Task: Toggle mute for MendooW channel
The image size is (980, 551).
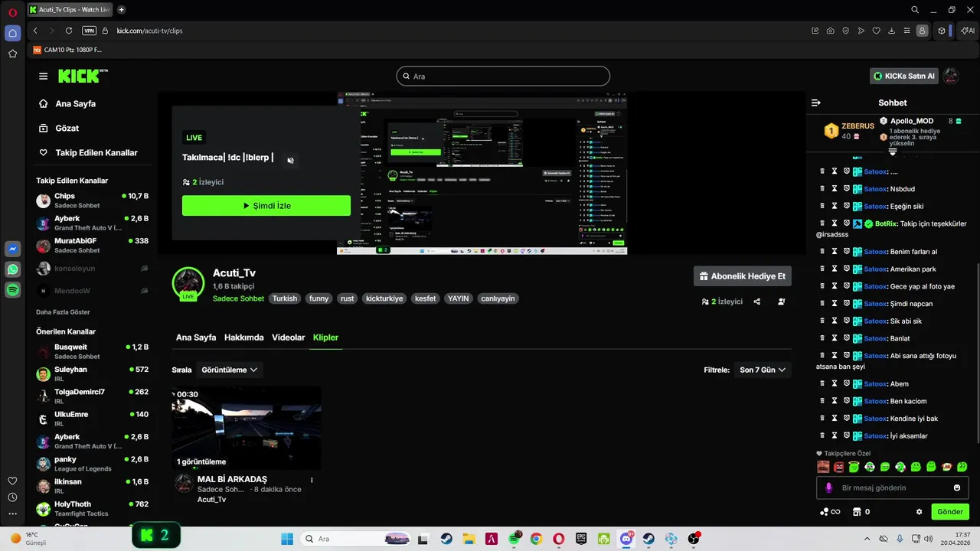Action: (x=144, y=291)
